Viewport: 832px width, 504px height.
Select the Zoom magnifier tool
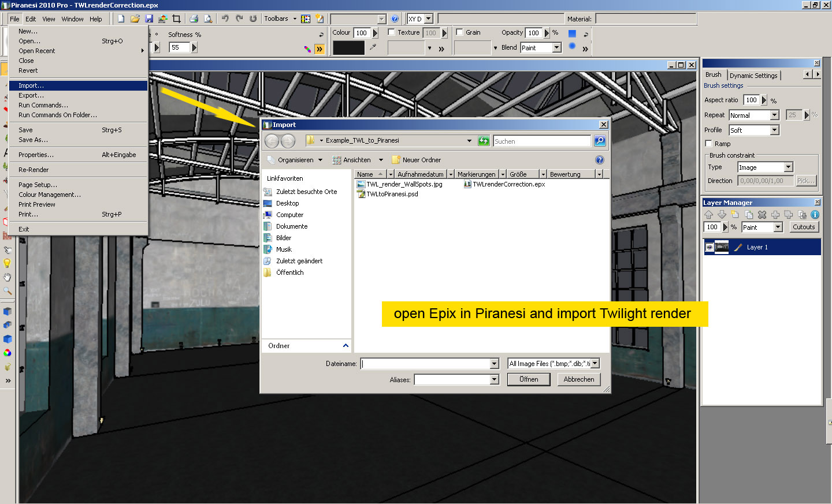[7, 291]
